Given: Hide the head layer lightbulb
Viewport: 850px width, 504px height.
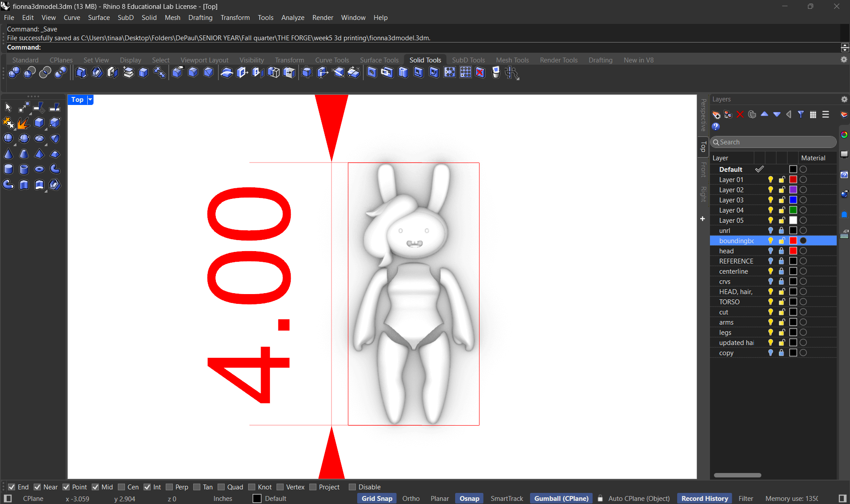Looking at the screenshot, I should pyautogui.click(x=770, y=251).
